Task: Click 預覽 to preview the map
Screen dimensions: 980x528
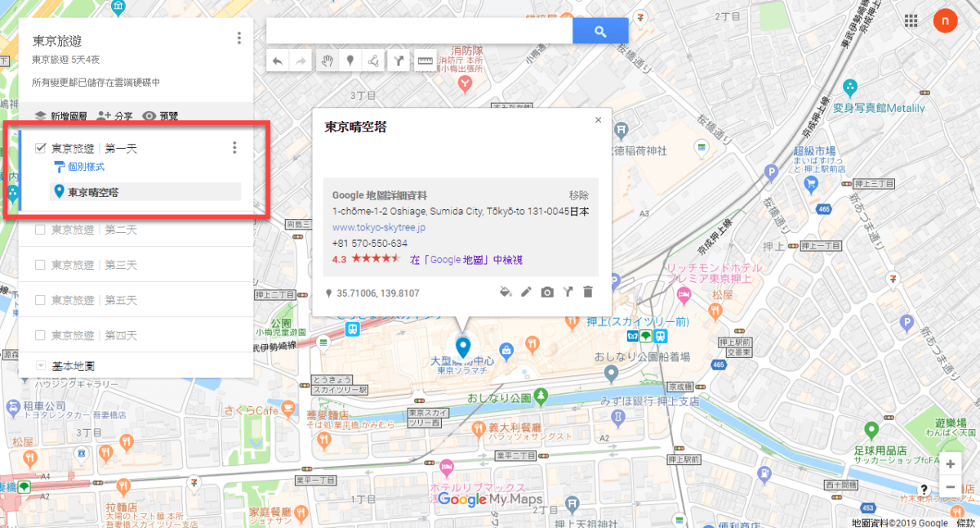Action: pos(160,116)
